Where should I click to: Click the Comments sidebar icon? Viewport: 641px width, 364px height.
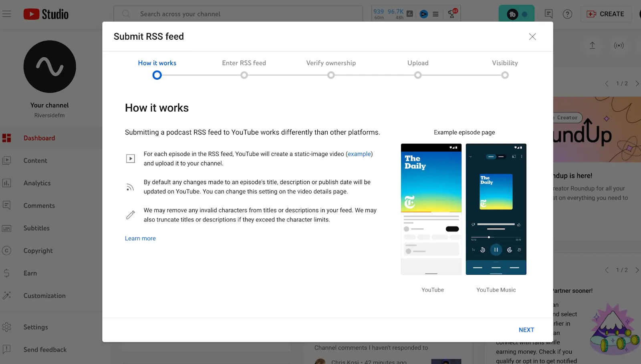(x=6, y=205)
